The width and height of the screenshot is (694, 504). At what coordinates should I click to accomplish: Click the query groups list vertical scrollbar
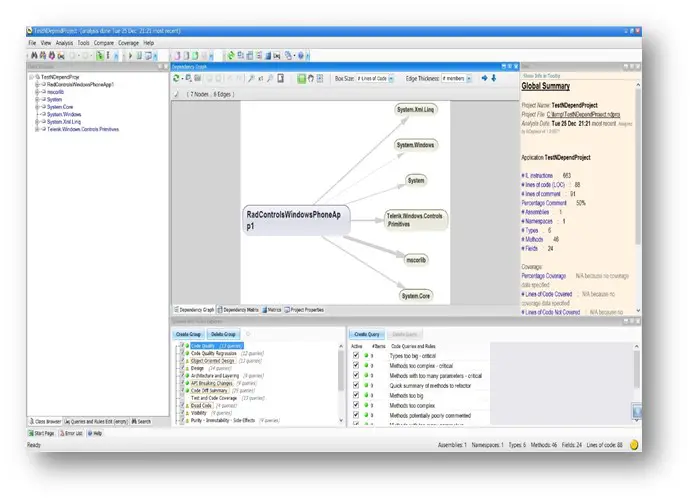[x=341, y=383]
